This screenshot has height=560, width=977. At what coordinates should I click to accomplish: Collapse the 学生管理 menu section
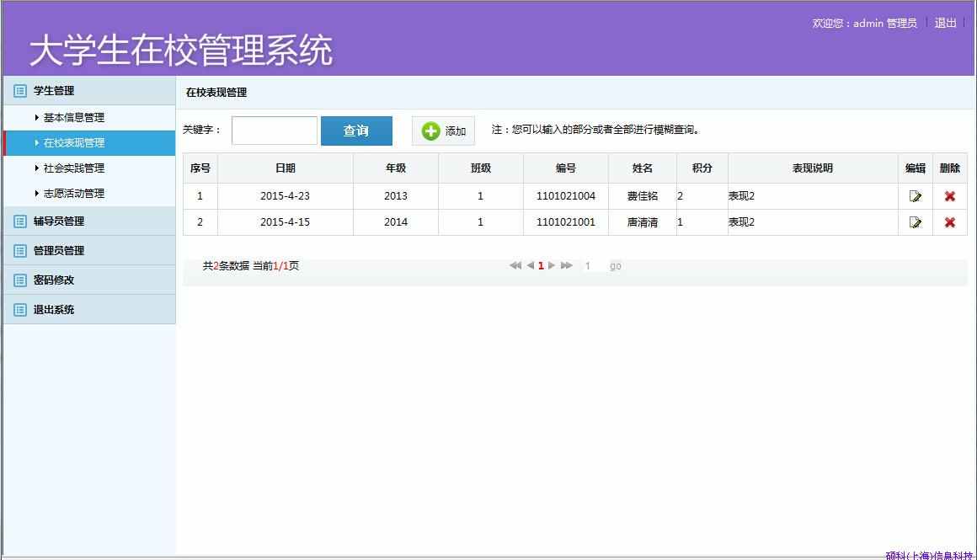click(x=89, y=91)
